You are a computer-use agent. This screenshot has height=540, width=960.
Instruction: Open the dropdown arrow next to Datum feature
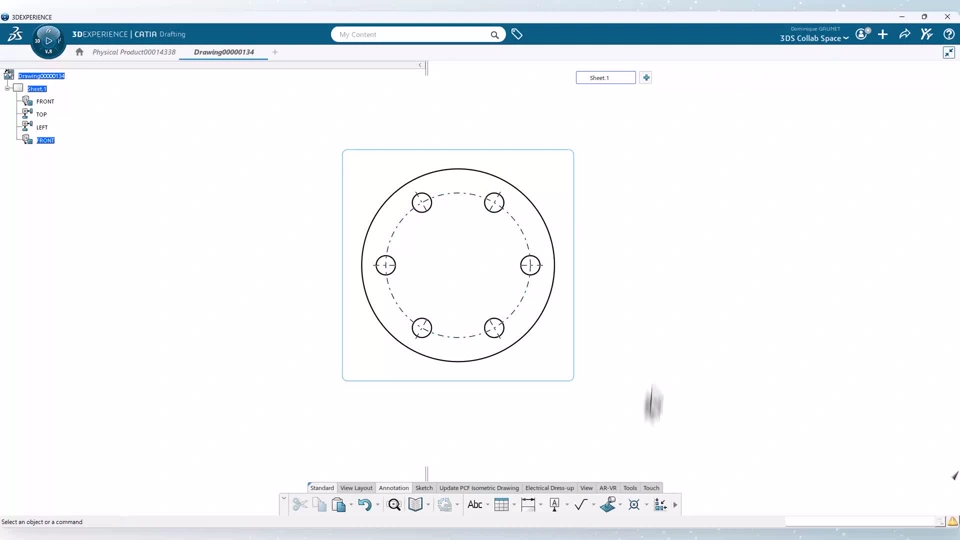point(567,505)
